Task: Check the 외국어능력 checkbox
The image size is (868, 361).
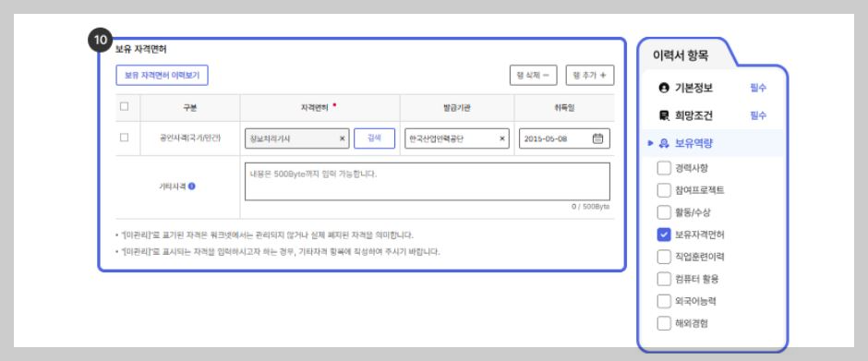Action: click(x=664, y=301)
